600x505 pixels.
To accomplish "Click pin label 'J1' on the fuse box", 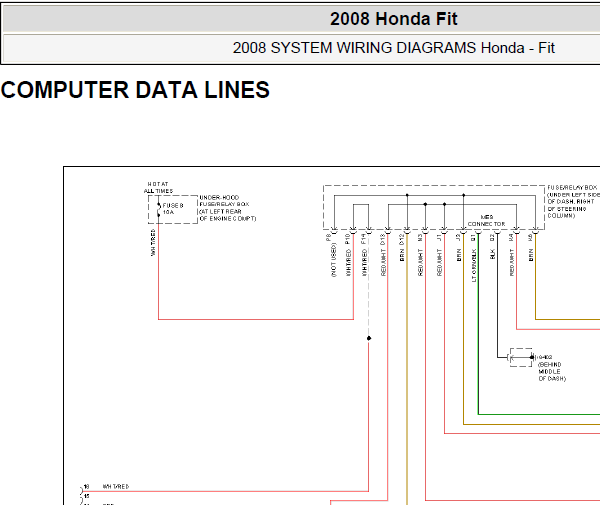I will [x=439, y=238].
